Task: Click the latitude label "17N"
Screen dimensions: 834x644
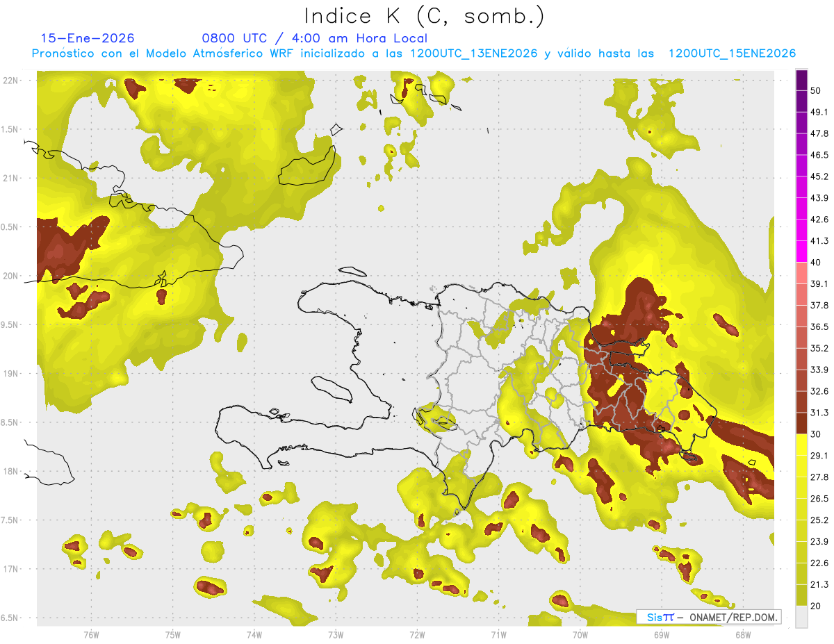Action: [10, 569]
